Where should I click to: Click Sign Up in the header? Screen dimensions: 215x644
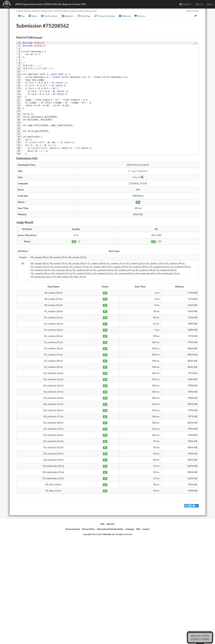[x=199, y=4]
